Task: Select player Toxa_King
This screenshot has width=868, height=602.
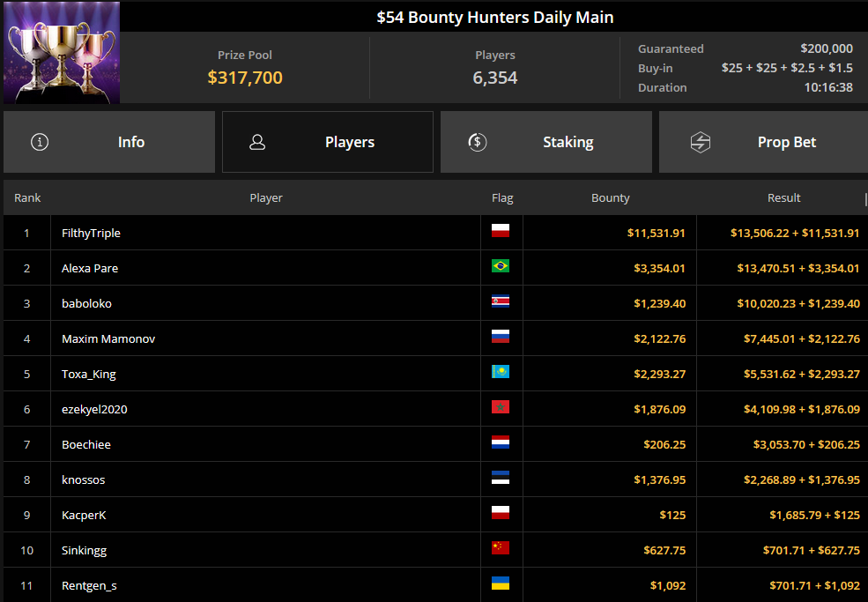Action: [x=89, y=375]
